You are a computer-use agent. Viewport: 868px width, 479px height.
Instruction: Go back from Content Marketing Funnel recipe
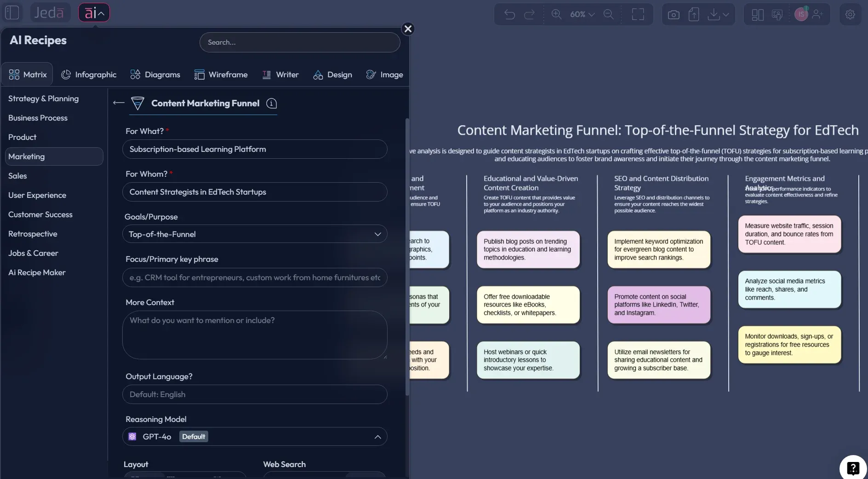pyautogui.click(x=118, y=103)
